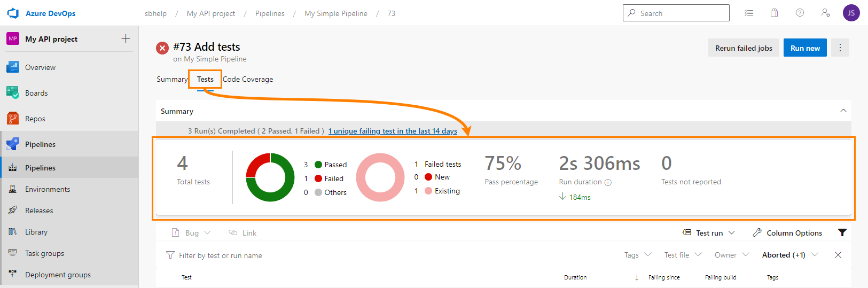Screen dimensions: 868x288
Task: Click the Boards sidebar icon
Action: pos(13,92)
